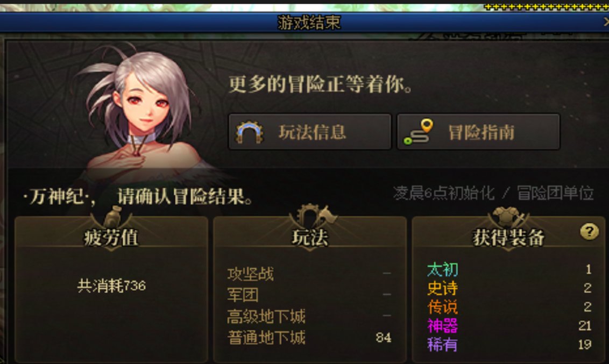
Task: Close the 游戏结束 window
Action: [x=605, y=23]
